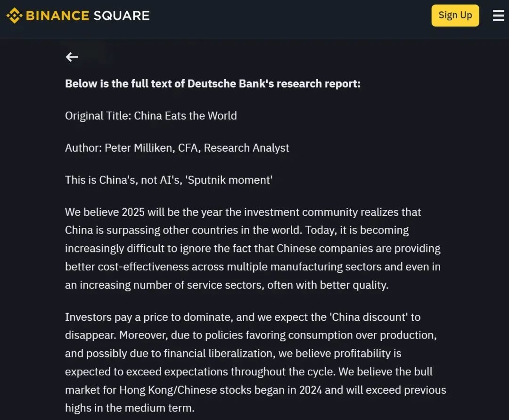Click the Author: Peter Milliken line
Screen dimensions: 509x420
[177, 148]
